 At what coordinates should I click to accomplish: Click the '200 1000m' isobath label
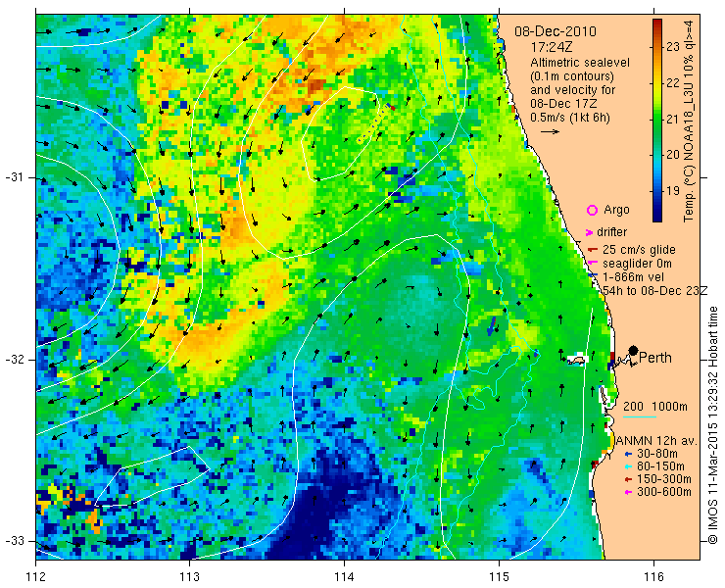click(655, 407)
